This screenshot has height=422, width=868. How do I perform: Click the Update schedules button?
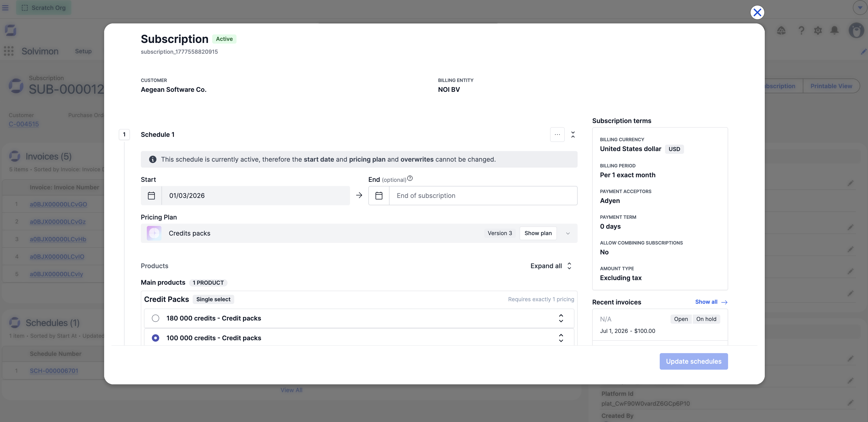[x=694, y=361]
